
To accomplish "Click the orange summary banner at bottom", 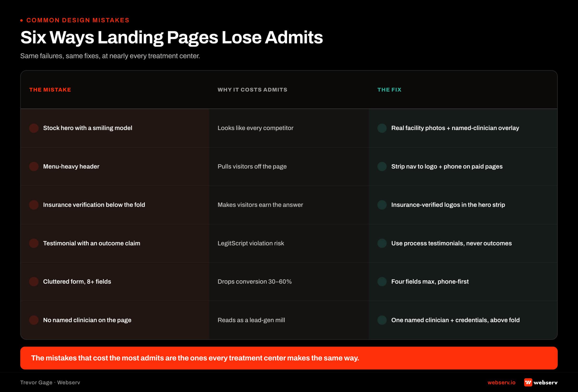I will (x=289, y=358).
